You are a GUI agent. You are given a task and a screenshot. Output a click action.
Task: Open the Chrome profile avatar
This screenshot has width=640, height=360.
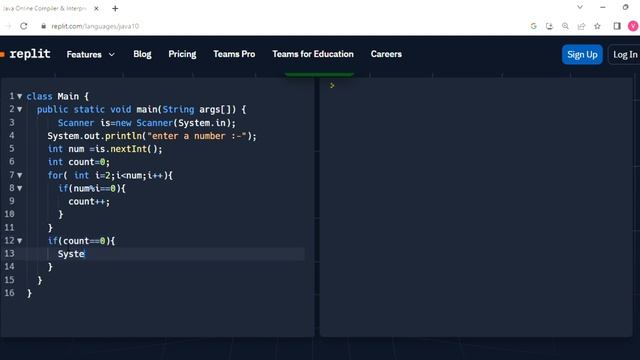pos(633,26)
